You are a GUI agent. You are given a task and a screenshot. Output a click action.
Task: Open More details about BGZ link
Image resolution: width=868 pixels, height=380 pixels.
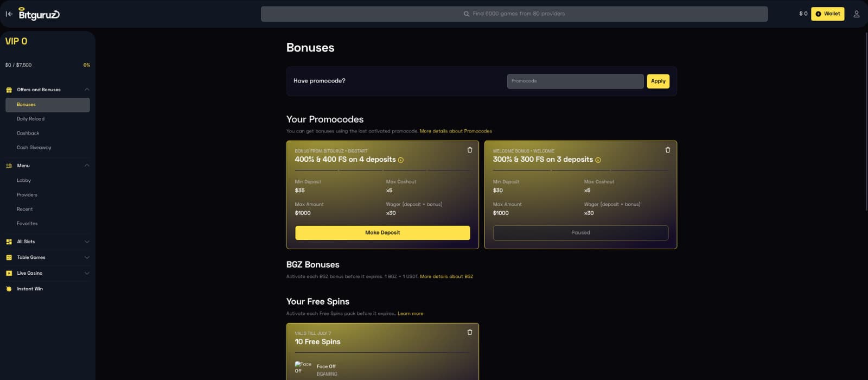(x=446, y=277)
